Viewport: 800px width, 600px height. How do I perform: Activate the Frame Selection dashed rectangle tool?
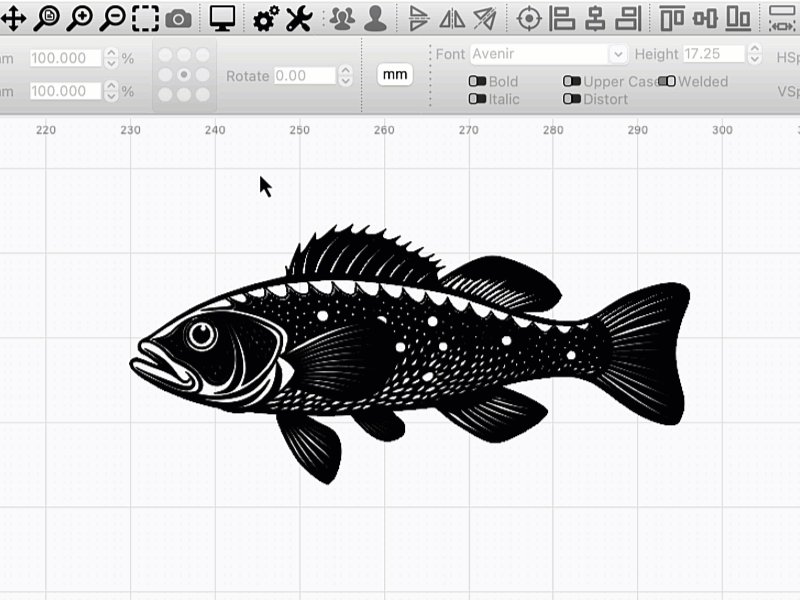[x=146, y=17]
